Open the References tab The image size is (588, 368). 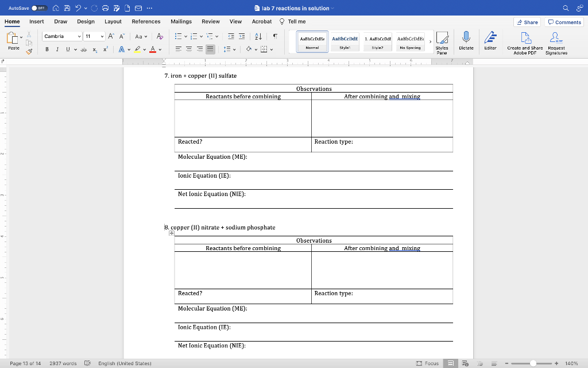tap(146, 21)
